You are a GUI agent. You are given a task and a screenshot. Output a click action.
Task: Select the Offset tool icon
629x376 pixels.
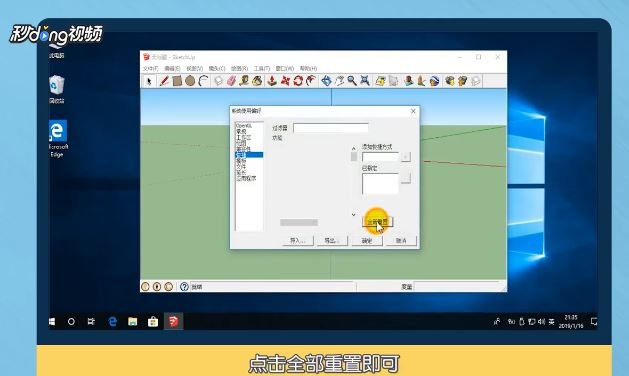coord(310,81)
